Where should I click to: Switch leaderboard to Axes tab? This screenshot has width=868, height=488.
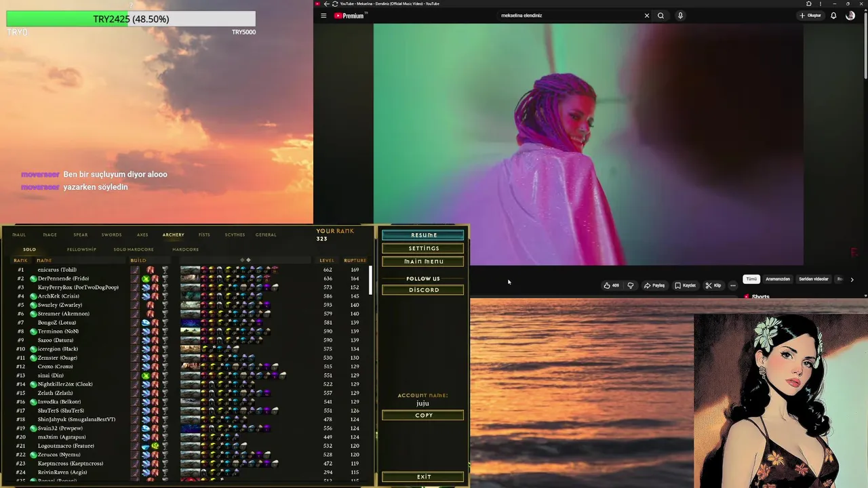point(142,235)
